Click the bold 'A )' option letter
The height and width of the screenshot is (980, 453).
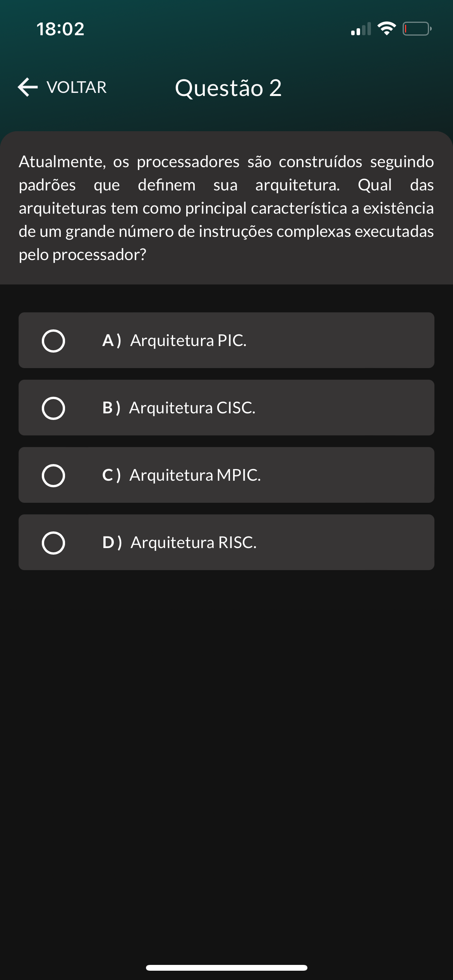tap(112, 341)
